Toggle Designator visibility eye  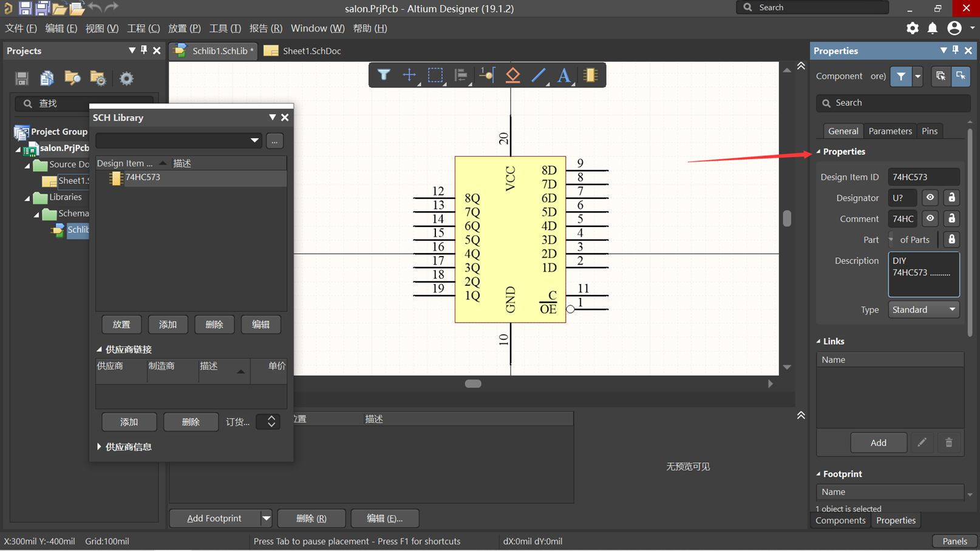pyautogui.click(x=930, y=198)
